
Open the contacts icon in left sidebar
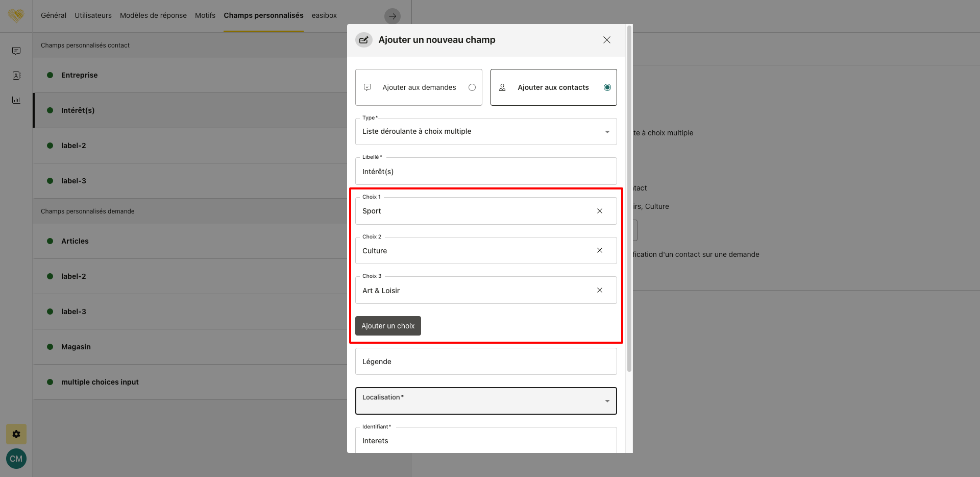pos(16,76)
